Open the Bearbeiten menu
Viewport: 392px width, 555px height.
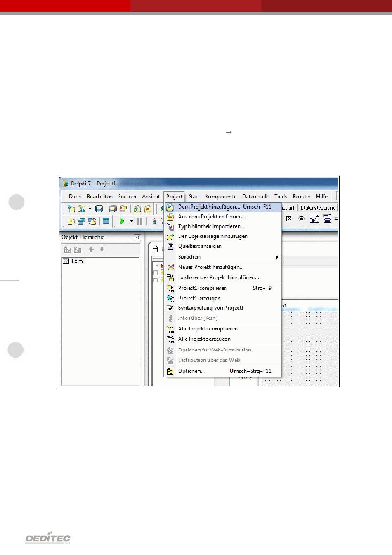coord(99,197)
